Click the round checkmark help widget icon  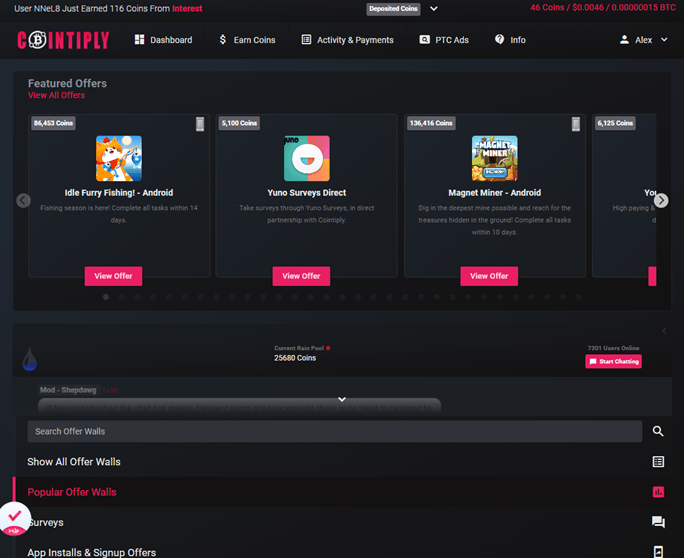coord(14,518)
